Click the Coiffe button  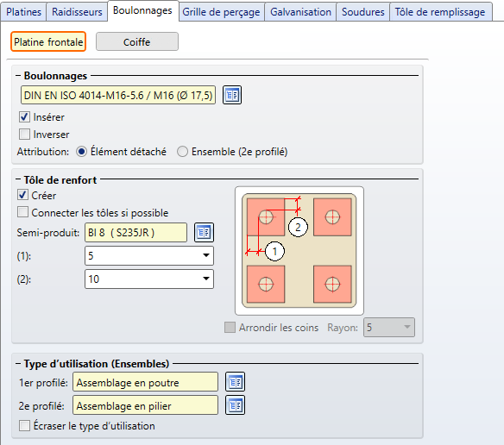click(x=137, y=41)
